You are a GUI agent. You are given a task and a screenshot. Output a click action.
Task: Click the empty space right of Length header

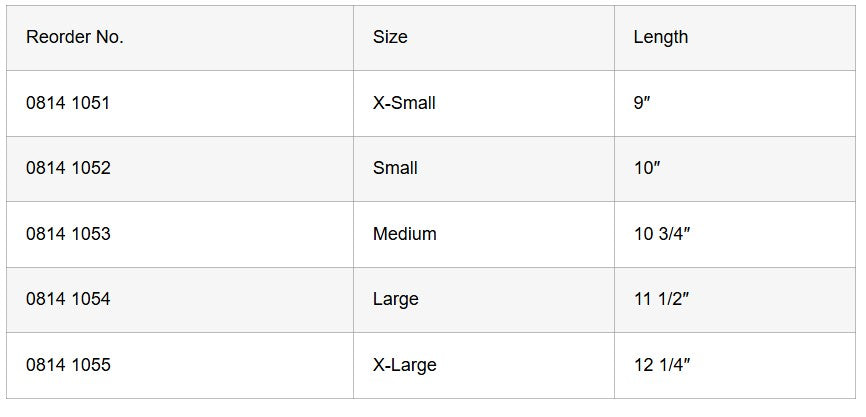(780, 37)
